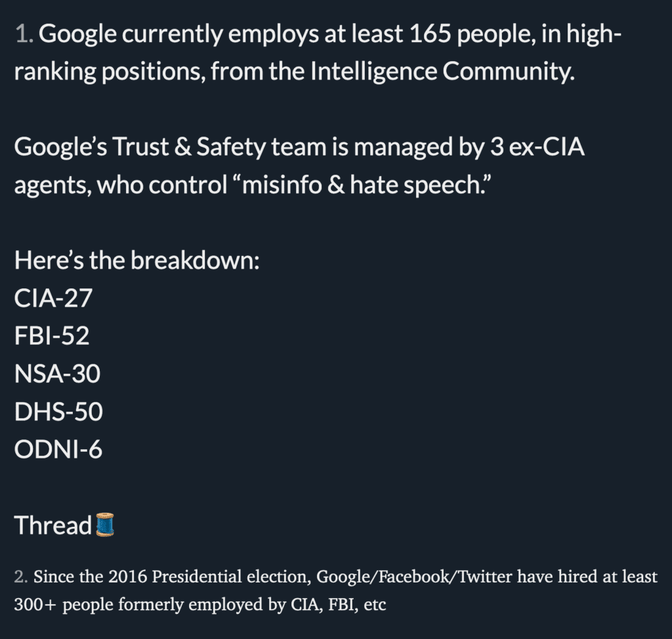The width and height of the screenshot is (672, 639).
Task: Click the text 2016 Presidential election
Action: [209, 577]
